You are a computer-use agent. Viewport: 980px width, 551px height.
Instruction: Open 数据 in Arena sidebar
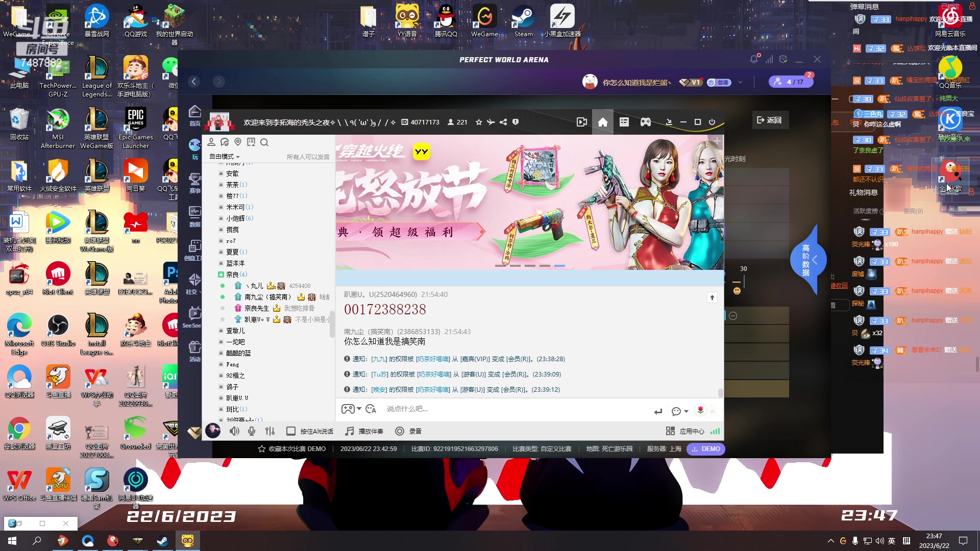[x=195, y=216]
